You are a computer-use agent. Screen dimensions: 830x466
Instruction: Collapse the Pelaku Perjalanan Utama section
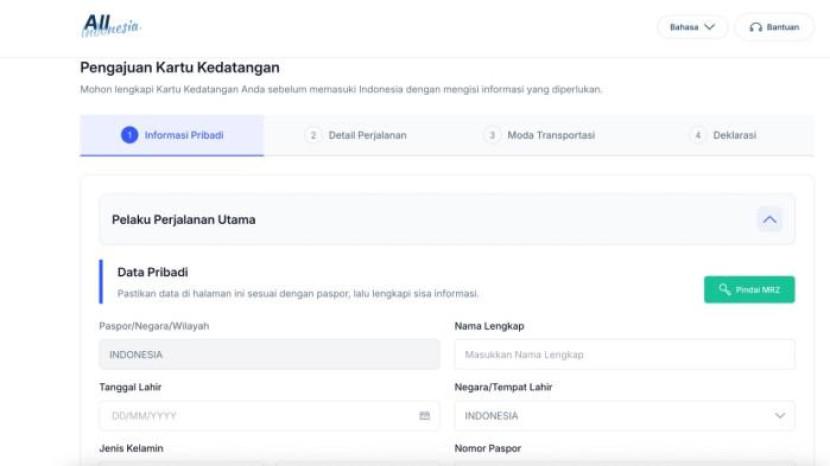coord(769,219)
